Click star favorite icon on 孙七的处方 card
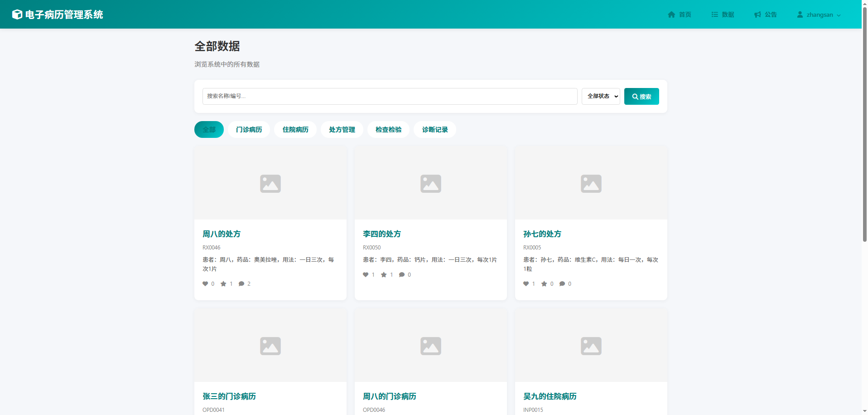 544,284
